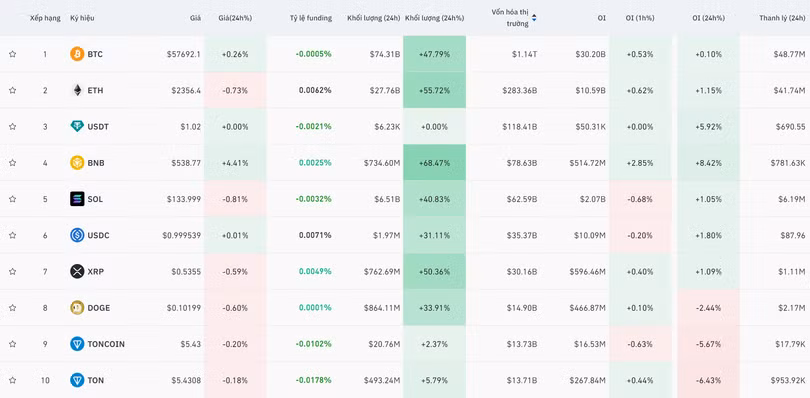This screenshot has height=398, width=810.
Task: Click the Ethereum diamond icon
Action: [77, 90]
